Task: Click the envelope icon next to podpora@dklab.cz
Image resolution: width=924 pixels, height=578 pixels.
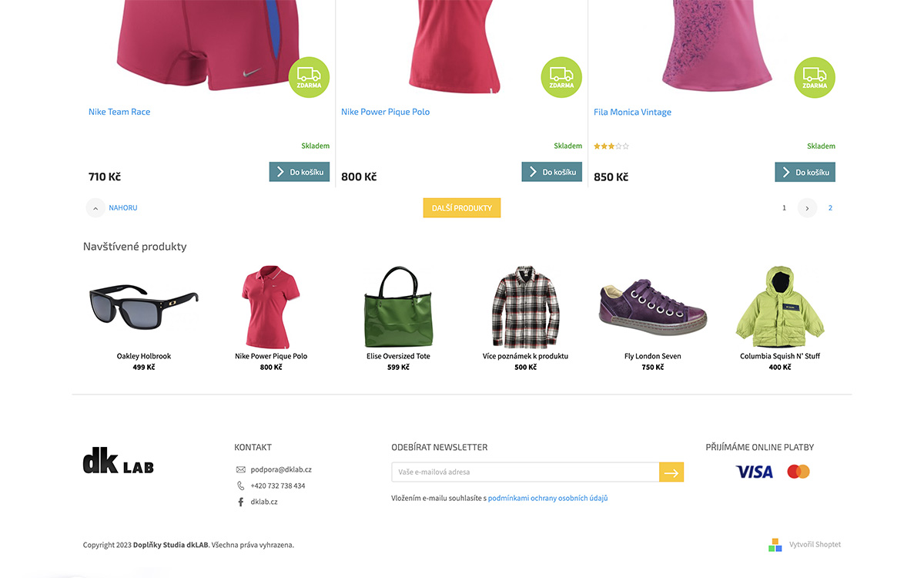Action: click(241, 469)
